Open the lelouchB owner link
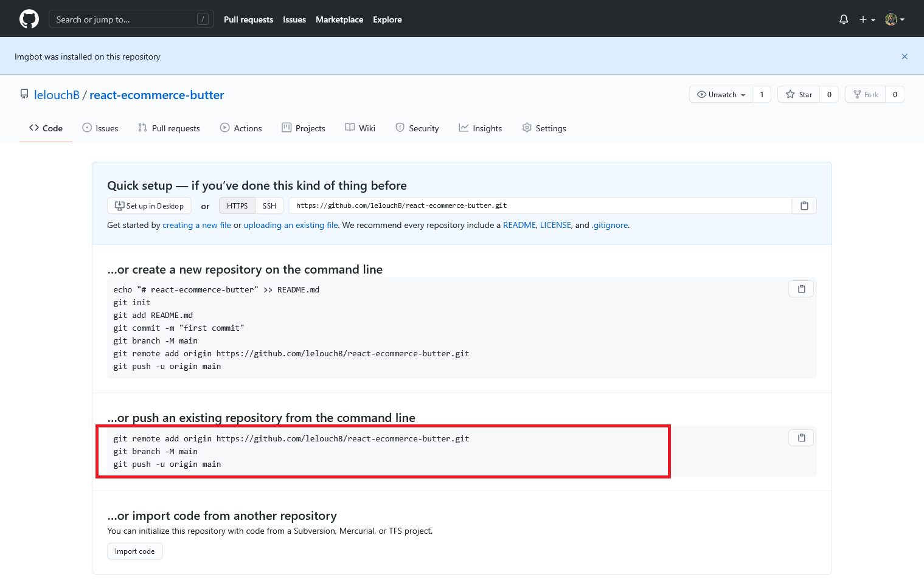This screenshot has width=924, height=580. [x=57, y=95]
